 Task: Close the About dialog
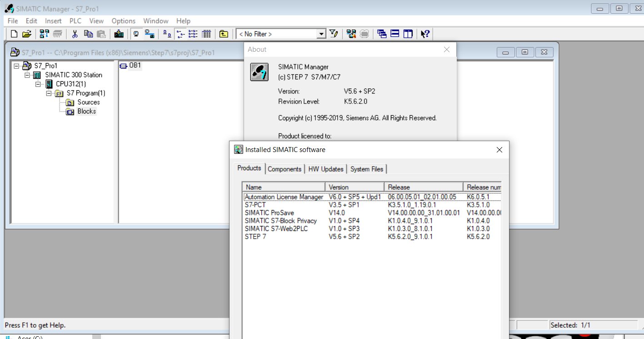click(x=447, y=49)
